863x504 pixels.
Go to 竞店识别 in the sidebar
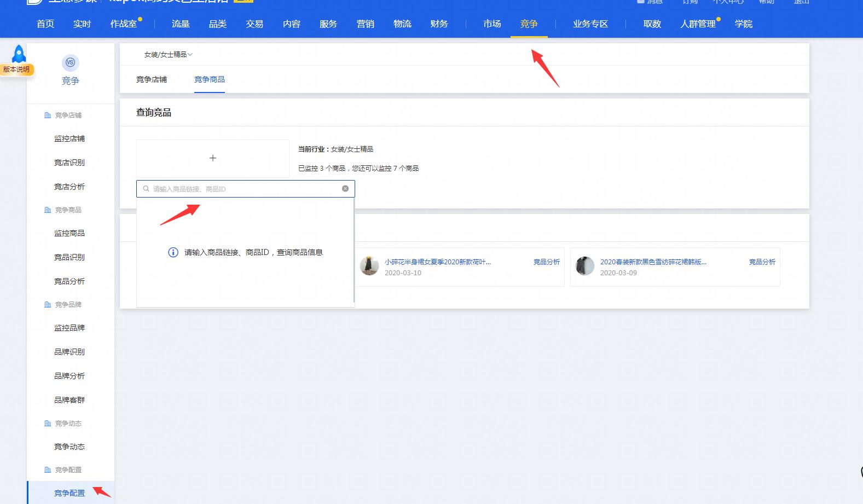[69, 163]
